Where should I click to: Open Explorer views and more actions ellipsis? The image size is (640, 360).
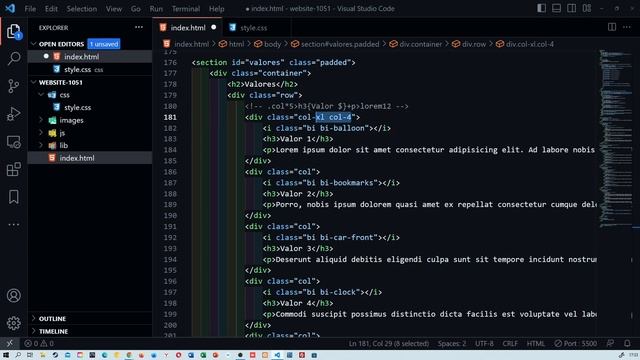click(139, 27)
